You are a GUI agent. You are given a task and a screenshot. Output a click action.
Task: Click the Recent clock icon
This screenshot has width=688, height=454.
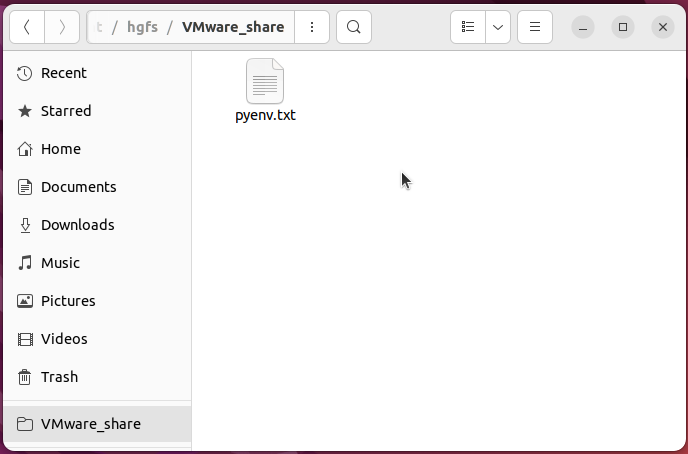[25, 73]
